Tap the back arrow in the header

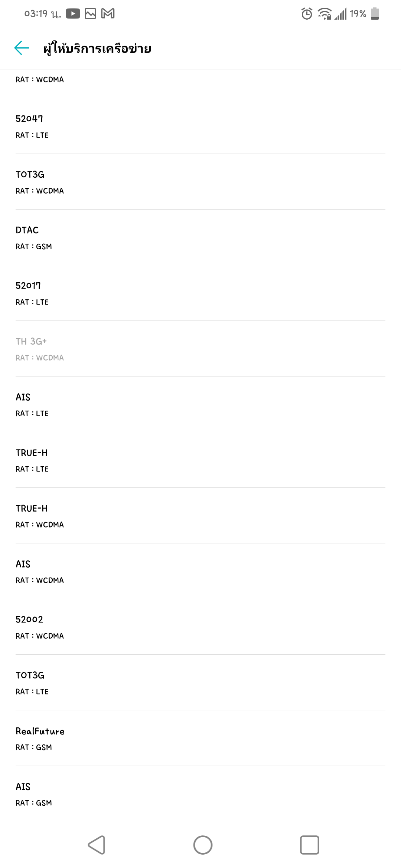point(22,48)
